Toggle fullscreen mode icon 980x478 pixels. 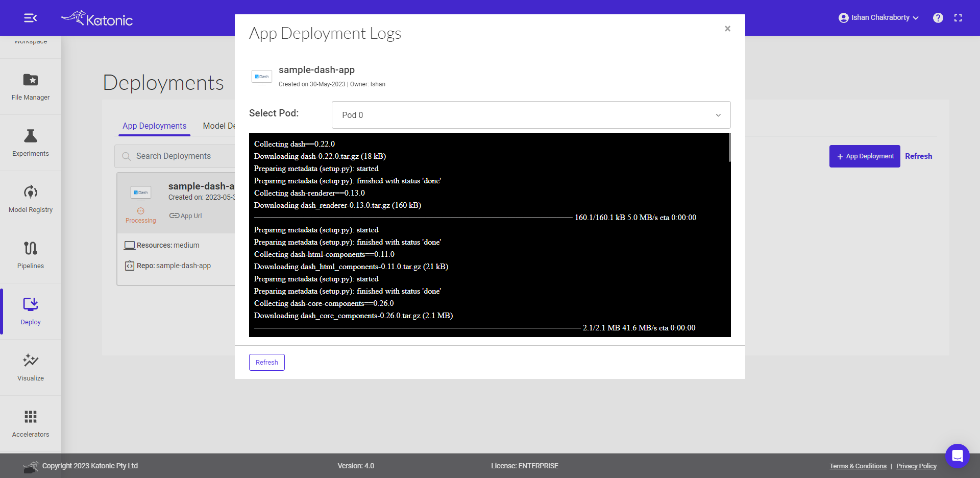958,18
